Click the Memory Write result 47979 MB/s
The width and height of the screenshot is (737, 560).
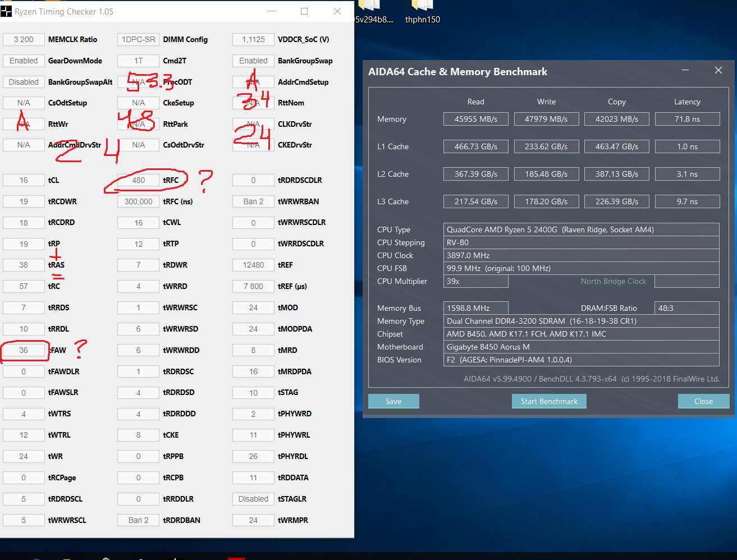click(546, 119)
